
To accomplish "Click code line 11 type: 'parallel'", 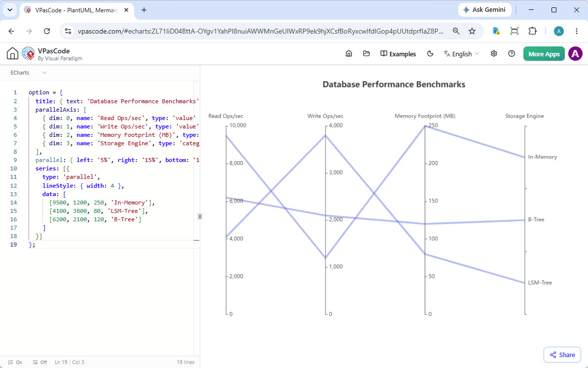I will click(71, 177).
